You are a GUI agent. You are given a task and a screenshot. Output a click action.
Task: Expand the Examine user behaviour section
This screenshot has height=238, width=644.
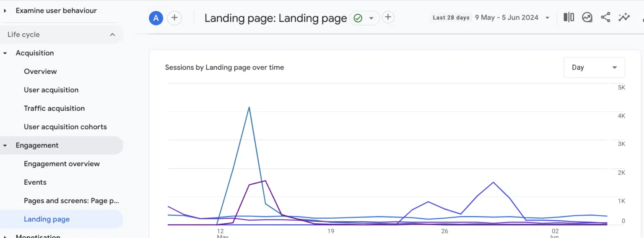click(x=5, y=10)
